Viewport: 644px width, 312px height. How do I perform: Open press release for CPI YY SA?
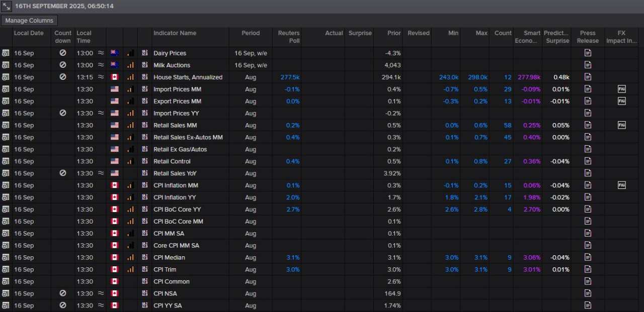pyautogui.click(x=588, y=305)
